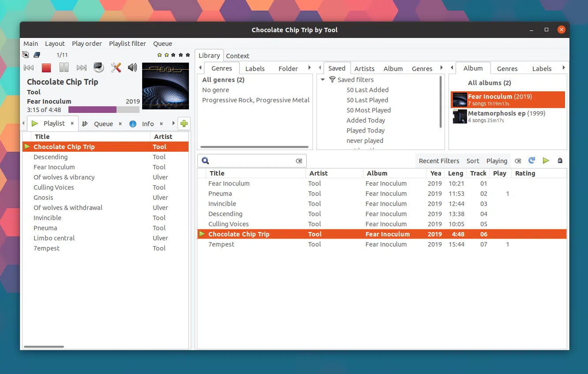Select 'Limbo central' in the playlist
The image size is (588, 374).
coord(106,238)
